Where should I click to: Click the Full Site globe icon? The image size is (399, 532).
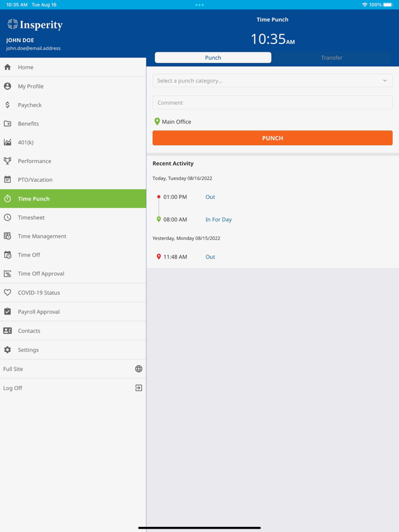coord(139,369)
